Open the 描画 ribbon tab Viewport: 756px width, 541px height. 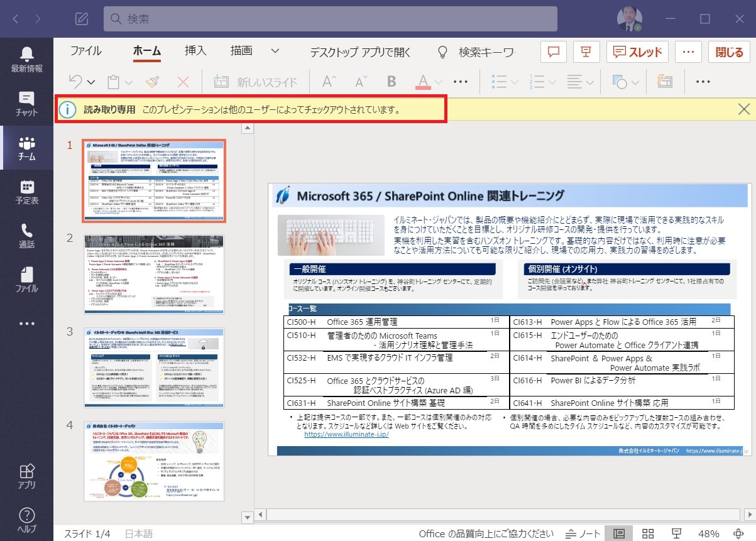[241, 52]
